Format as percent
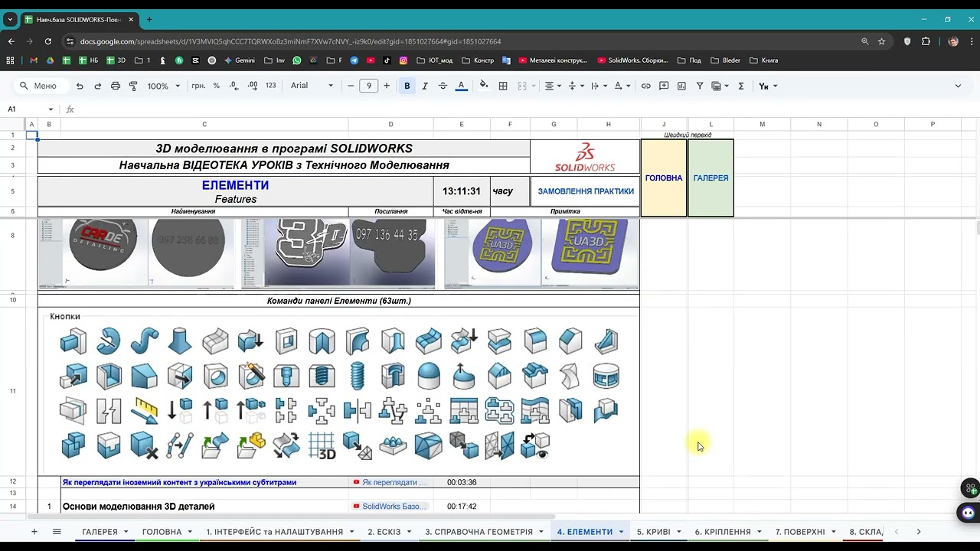Viewport: 980px width, 551px height. [217, 86]
